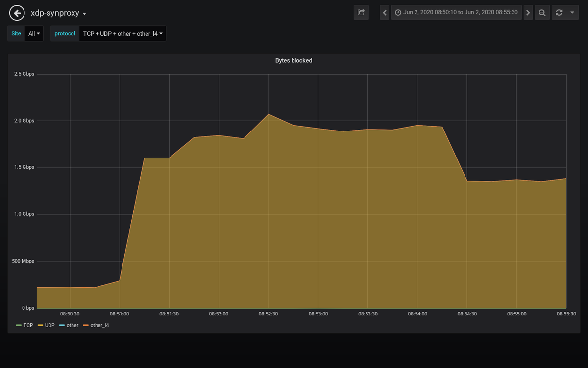Click the 2.0 Gbps axis label
588x368 pixels.
coord(24,121)
